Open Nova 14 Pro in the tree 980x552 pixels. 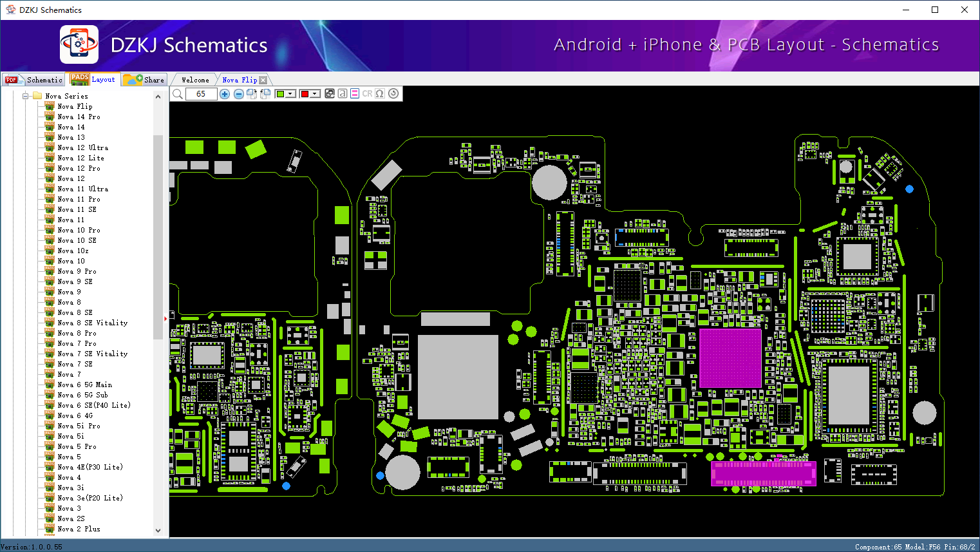(x=79, y=117)
